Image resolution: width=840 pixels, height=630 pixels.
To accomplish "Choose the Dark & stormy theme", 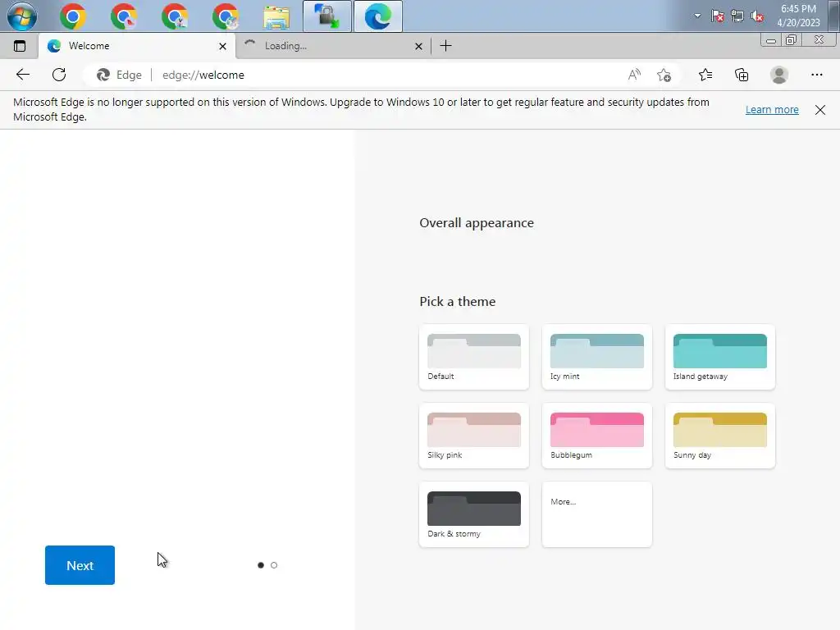I will 474,514.
